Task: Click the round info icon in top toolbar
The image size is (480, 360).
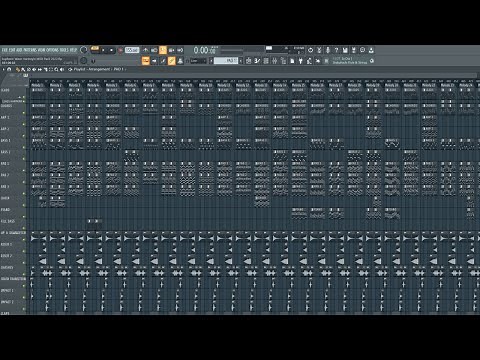Action: point(362,50)
